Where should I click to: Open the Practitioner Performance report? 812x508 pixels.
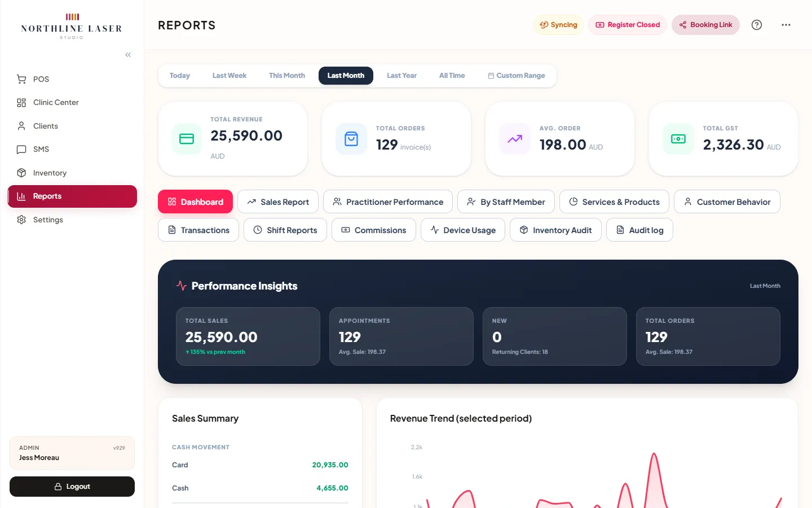click(388, 202)
